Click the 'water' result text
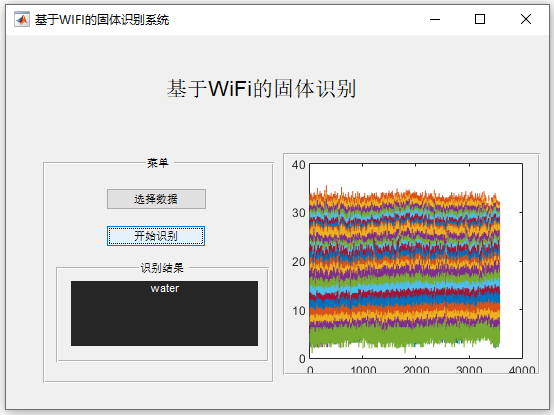554x415 pixels. coord(165,289)
